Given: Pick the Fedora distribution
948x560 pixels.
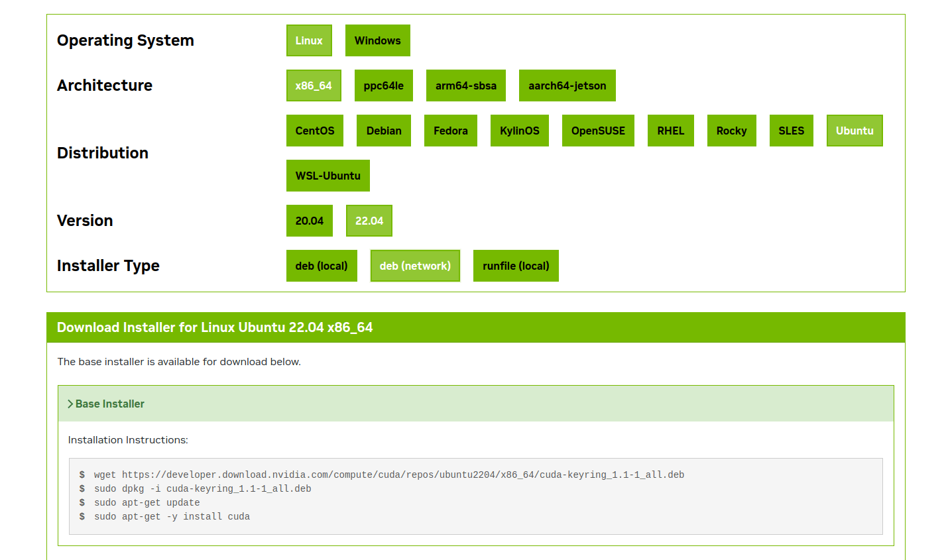Looking at the screenshot, I should point(451,131).
